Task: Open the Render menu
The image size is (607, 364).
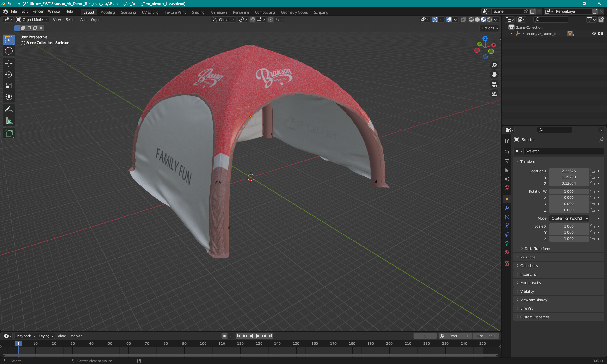Action: [x=38, y=11]
